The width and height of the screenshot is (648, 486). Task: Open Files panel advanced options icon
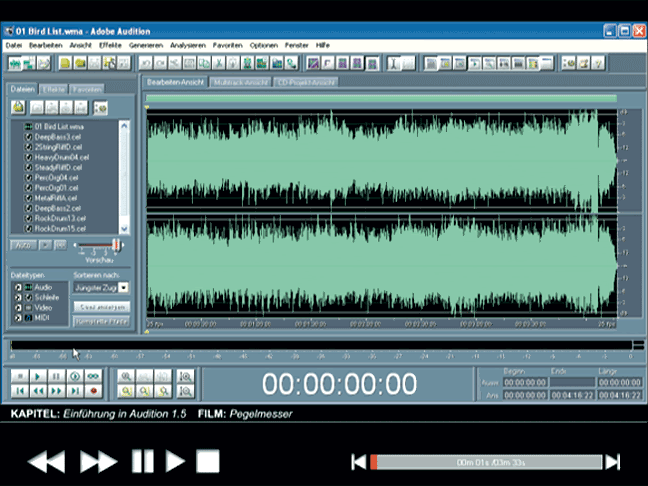pos(100,108)
